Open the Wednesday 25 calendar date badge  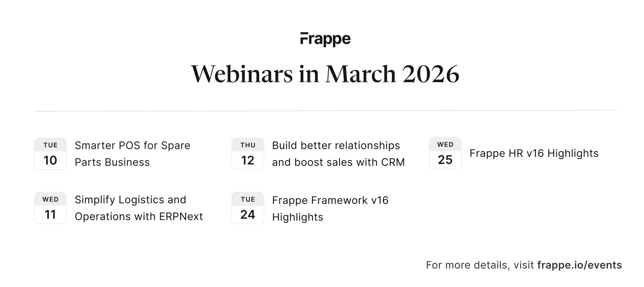pyautogui.click(x=445, y=153)
